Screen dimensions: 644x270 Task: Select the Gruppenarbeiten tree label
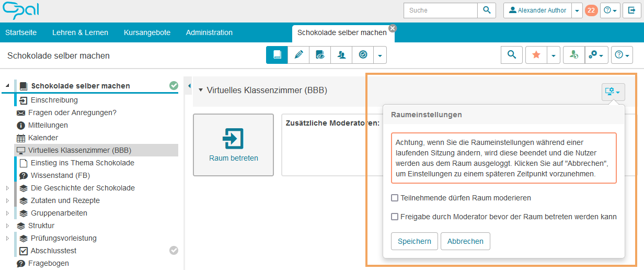(59, 213)
